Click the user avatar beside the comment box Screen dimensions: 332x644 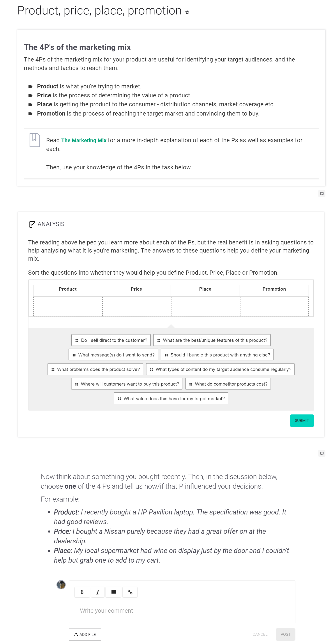[61, 584]
